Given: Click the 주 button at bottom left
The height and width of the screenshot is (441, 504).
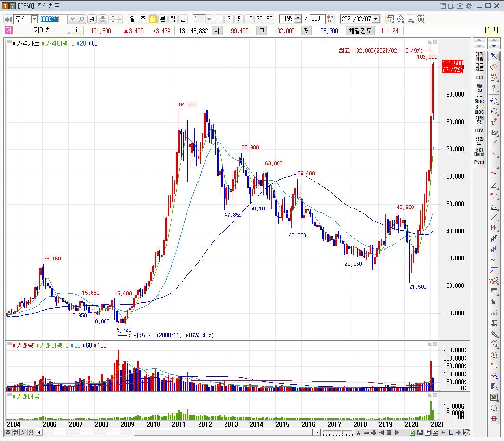Looking at the screenshot, I should coord(8,433).
